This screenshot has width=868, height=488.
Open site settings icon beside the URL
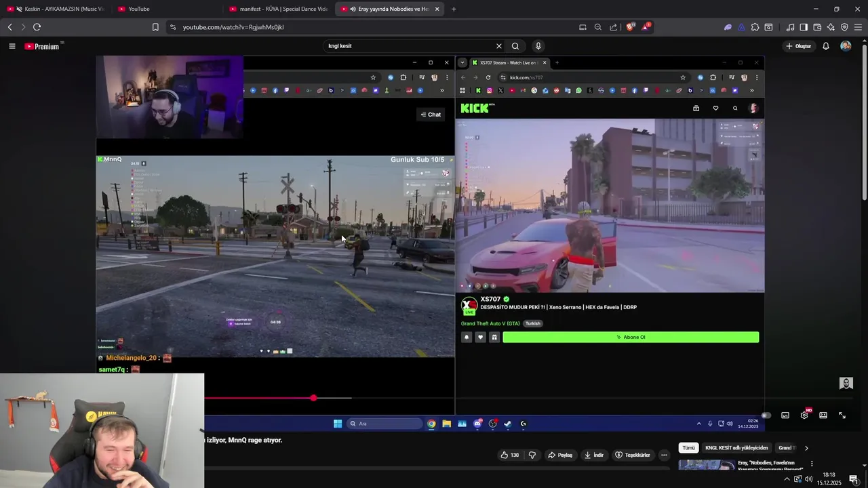coord(173,27)
